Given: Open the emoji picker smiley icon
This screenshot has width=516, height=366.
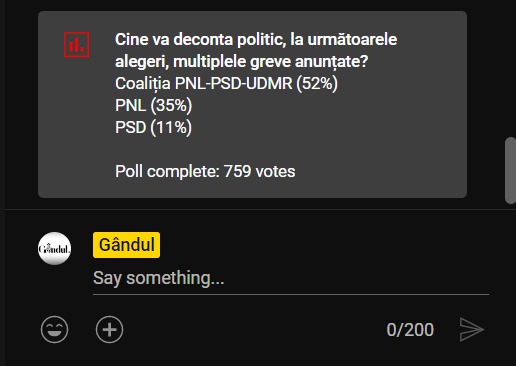Looking at the screenshot, I should click(54, 329).
